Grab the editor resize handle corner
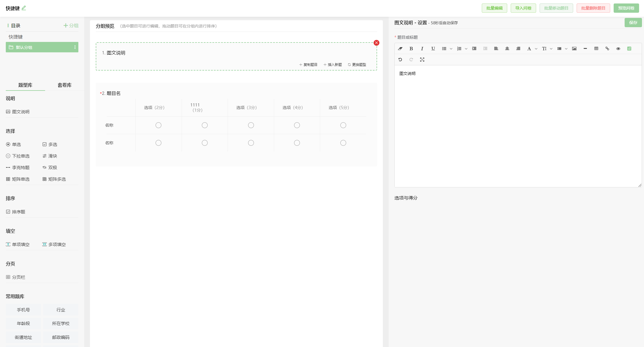The width and height of the screenshot is (644, 347). (640, 185)
